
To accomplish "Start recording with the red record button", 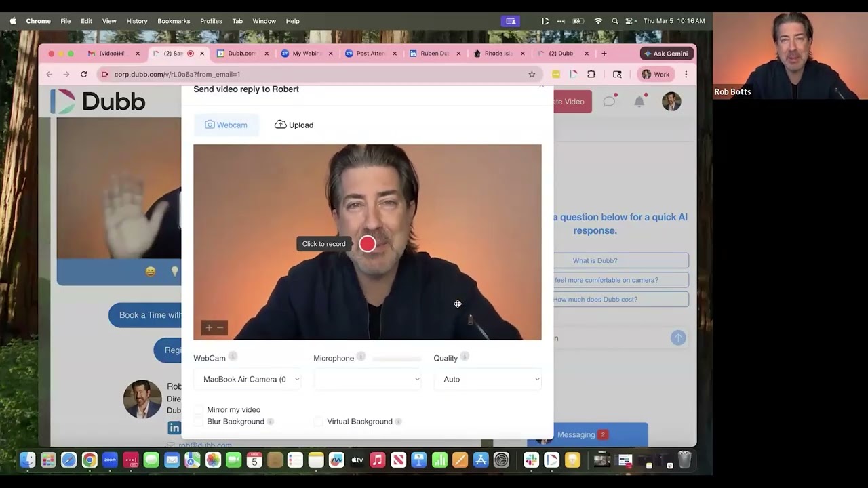I will pyautogui.click(x=367, y=244).
